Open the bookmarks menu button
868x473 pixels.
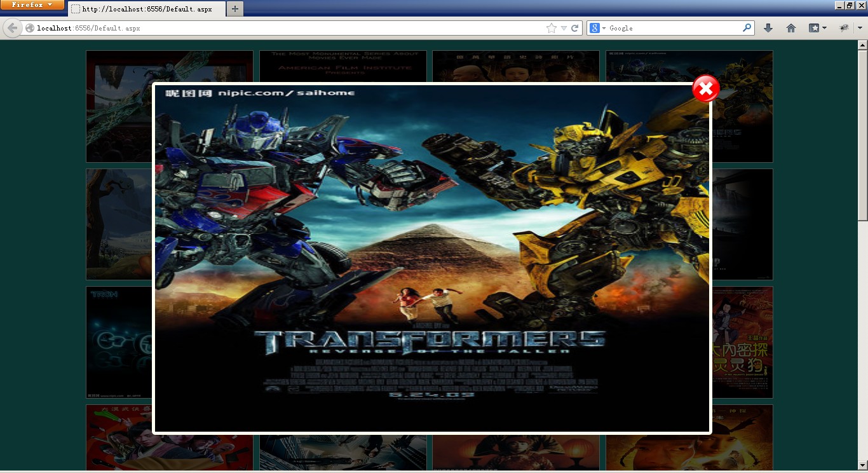[817, 28]
